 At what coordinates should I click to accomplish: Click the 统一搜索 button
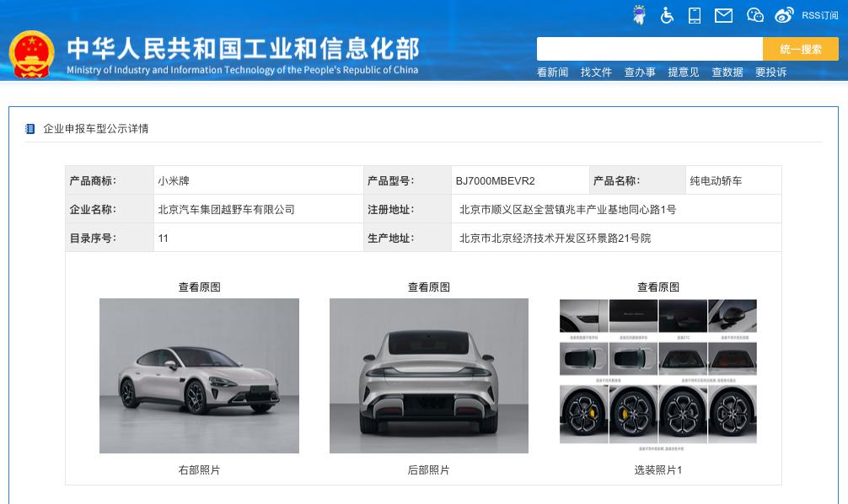point(801,49)
